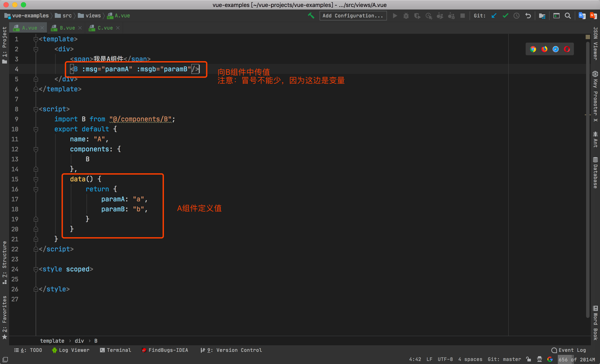600x364 pixels.
Task: Open the 6: TODO tool window
Action: [28, 350]
